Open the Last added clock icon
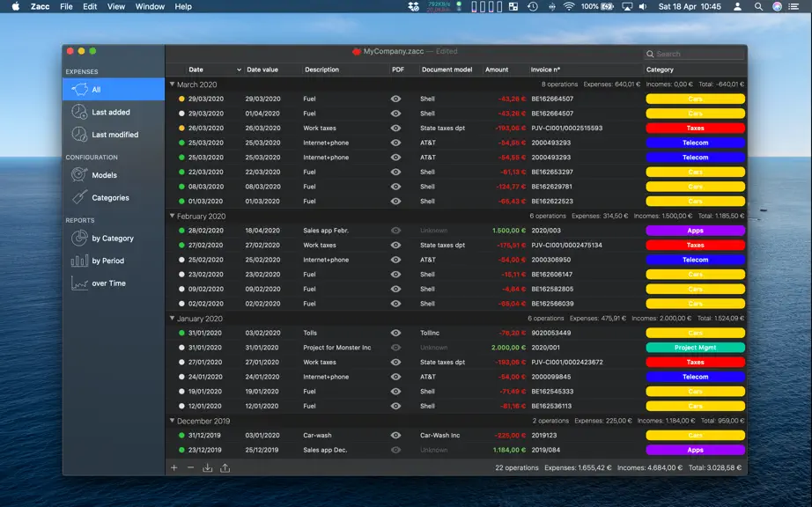Image resolution: width=812 pixels, height=507 pixels. 79,112
